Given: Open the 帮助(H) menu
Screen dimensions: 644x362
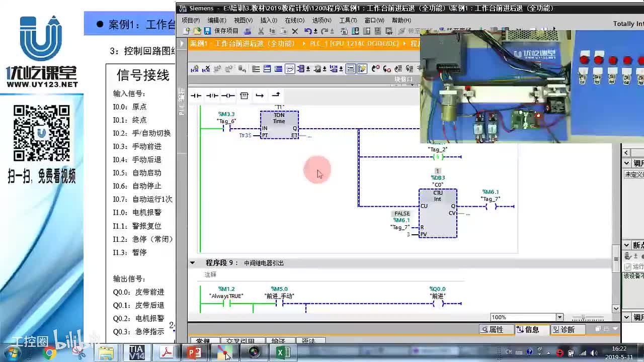Looking at the screenshot, I should point(401,20).
